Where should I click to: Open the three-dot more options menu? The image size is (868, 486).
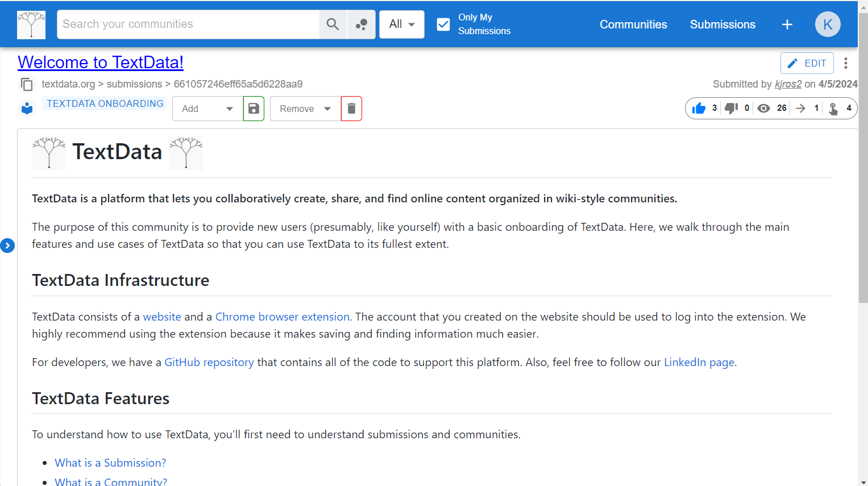click(x=846, y=63)
